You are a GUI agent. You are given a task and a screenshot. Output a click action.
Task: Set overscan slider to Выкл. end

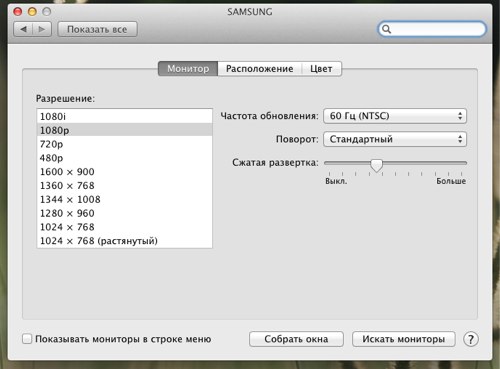tap(329, 163)
